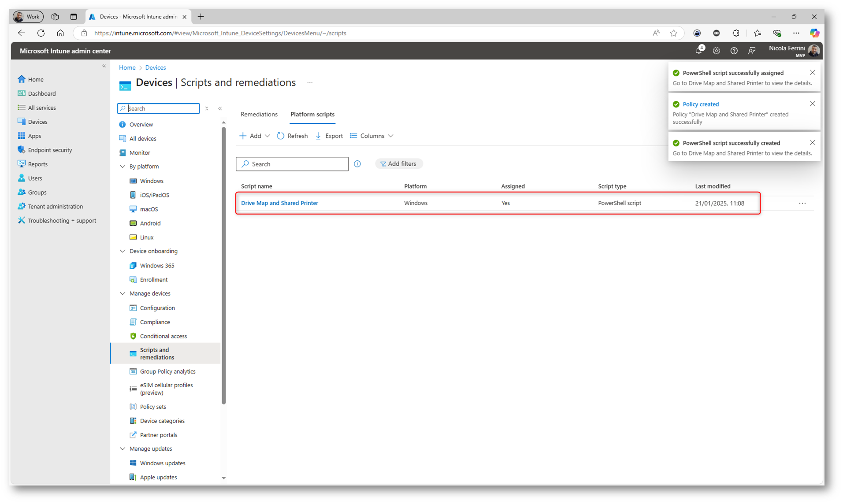Add page to favorites star icon

(674, 33)
